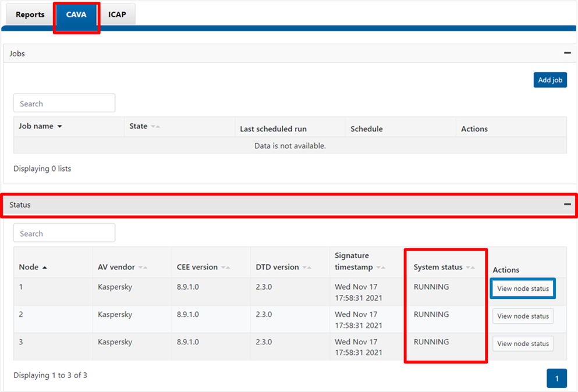Focus the Jobs search field
Viewport: 578px width, 392px height.
tap(64, 103)
